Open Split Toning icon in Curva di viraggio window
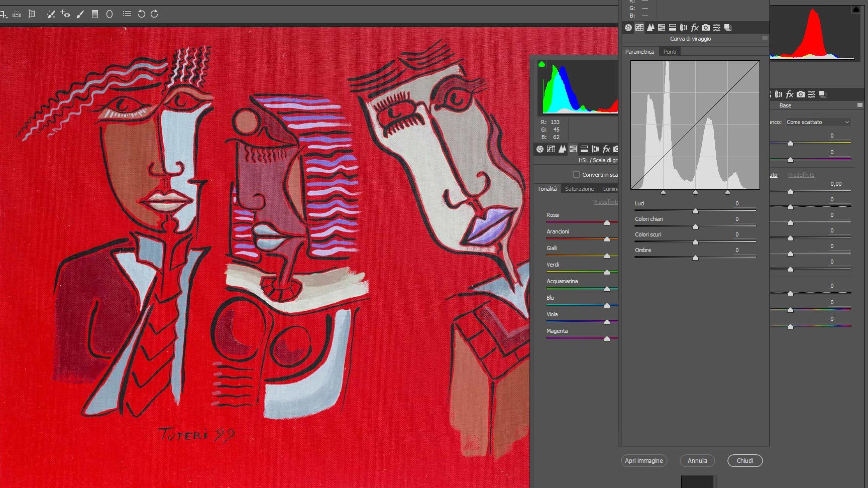This screenshot has height=488, width=868. [x=673, y=28]
